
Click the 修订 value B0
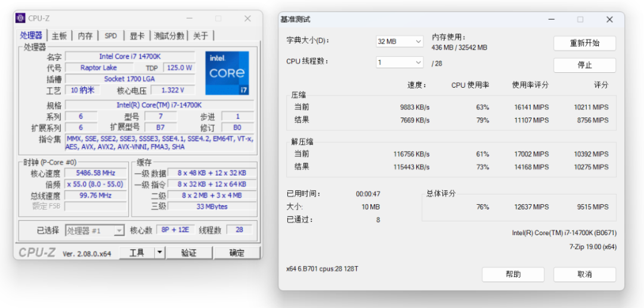[237, 128]
